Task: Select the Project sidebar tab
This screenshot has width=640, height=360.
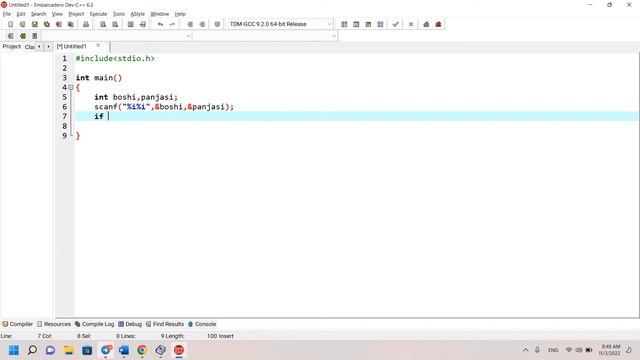Action: [11, 47]
